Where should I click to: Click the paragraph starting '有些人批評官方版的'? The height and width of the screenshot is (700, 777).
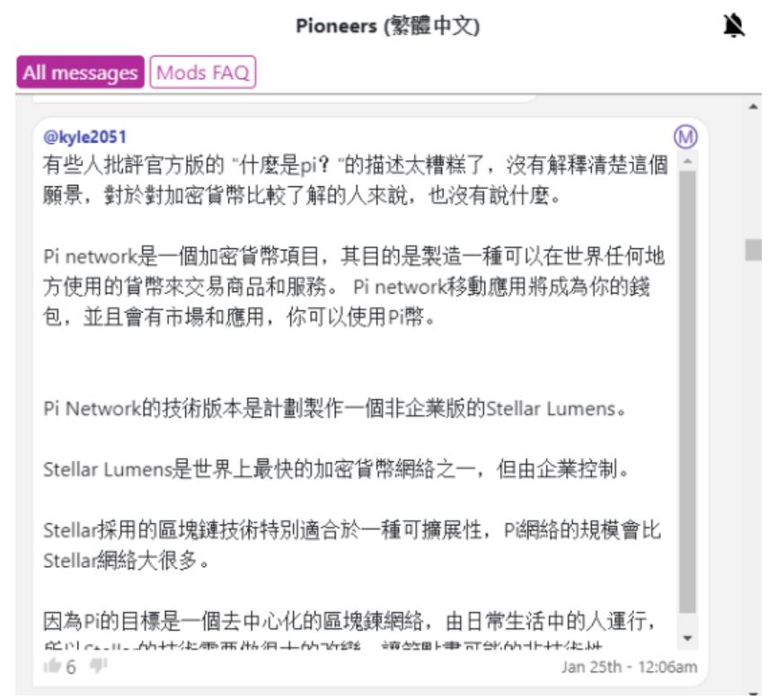356,180
